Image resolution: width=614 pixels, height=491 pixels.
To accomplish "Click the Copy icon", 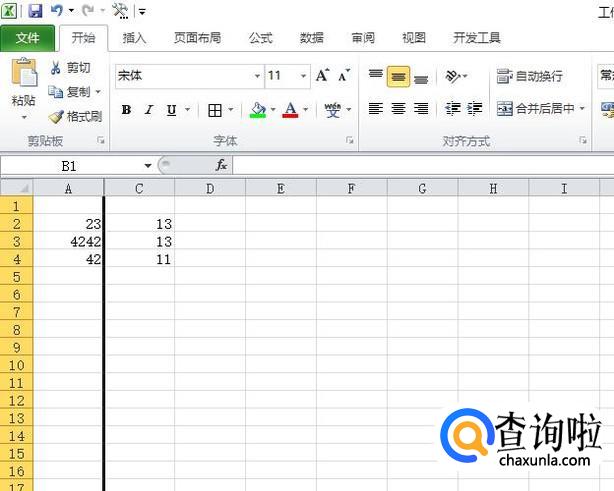I will coord(55,92).
